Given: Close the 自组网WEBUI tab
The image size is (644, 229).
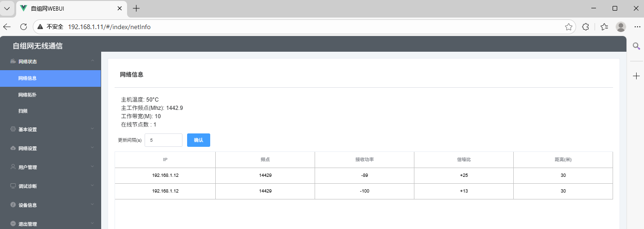Looking at the screenshot, I should pos(120,8).
